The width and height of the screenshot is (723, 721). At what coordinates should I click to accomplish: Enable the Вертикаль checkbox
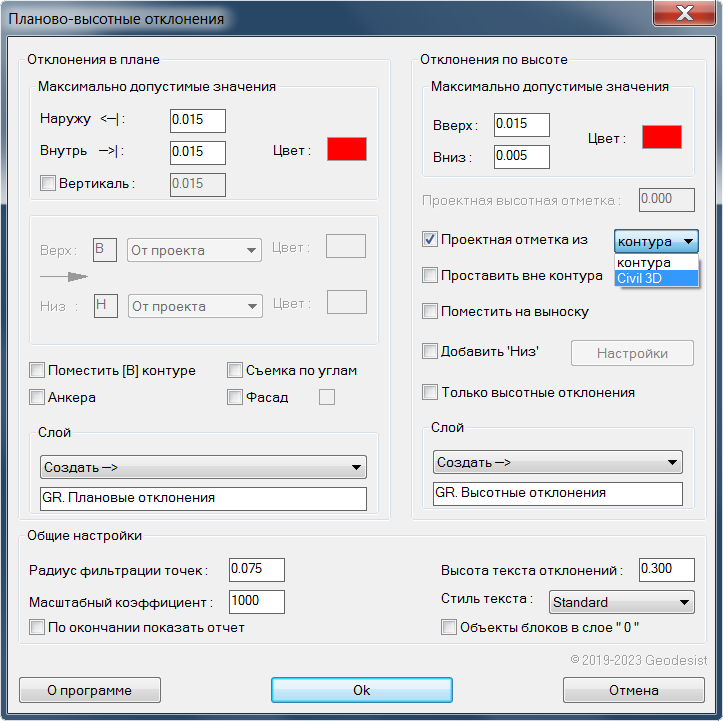pos(47,183)
